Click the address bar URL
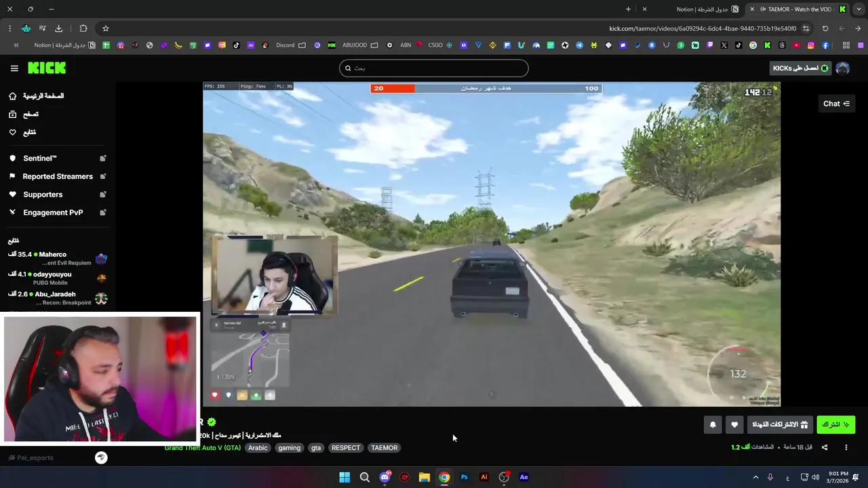Viewport: 868px width, 488px height. [703, 28]
